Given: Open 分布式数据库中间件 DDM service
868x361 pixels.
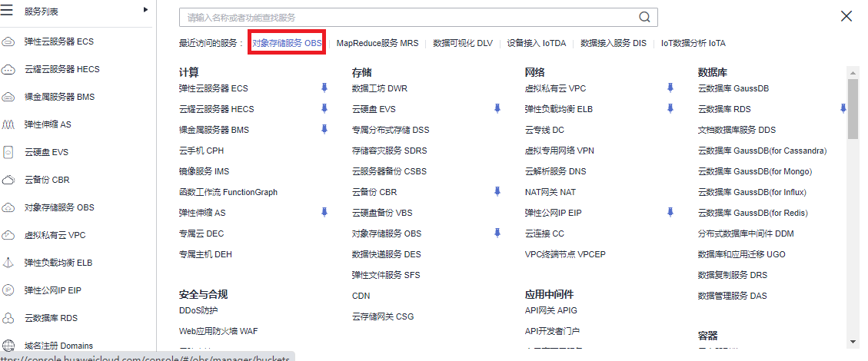Looking at the screenshot, I should click(x=747, y=233).
